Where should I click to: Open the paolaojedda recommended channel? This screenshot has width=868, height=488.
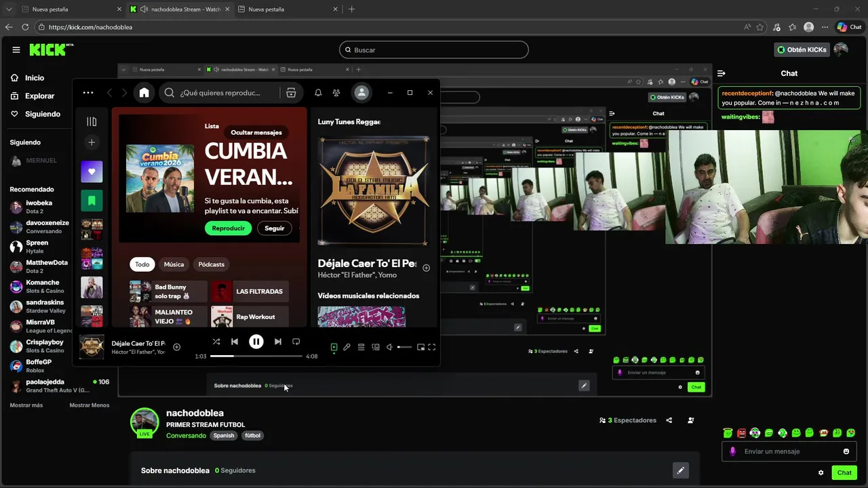click(59, 386)
